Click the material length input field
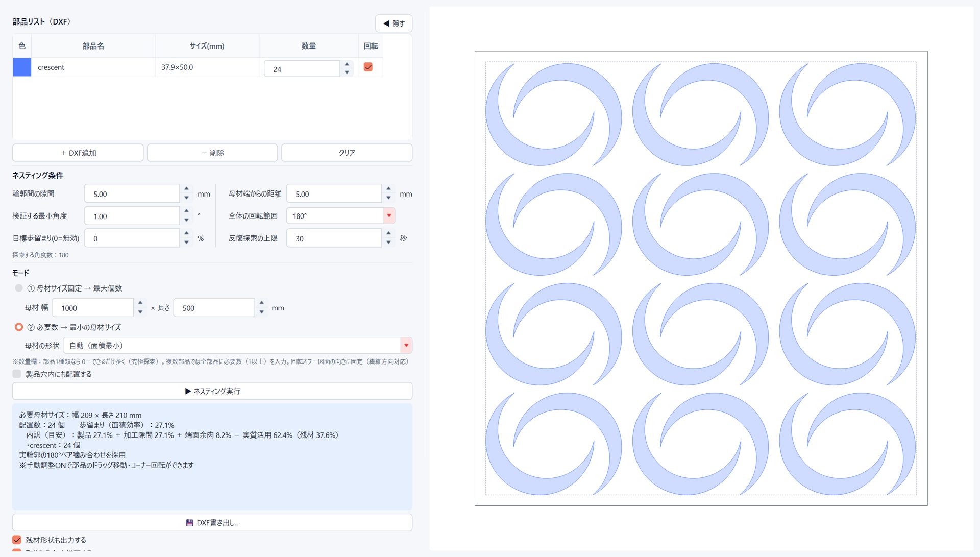This screenshot has width=980, height=557. (214, 308)
